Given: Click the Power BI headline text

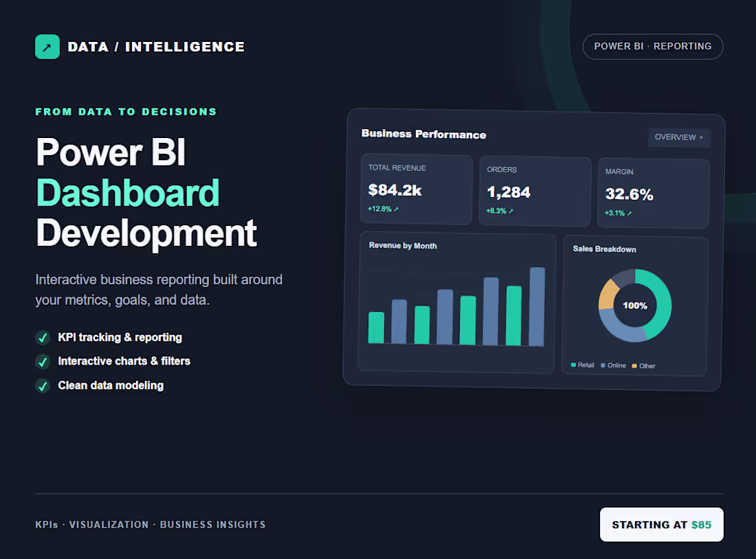Looking at the screenshot, I should click(111, 152).
